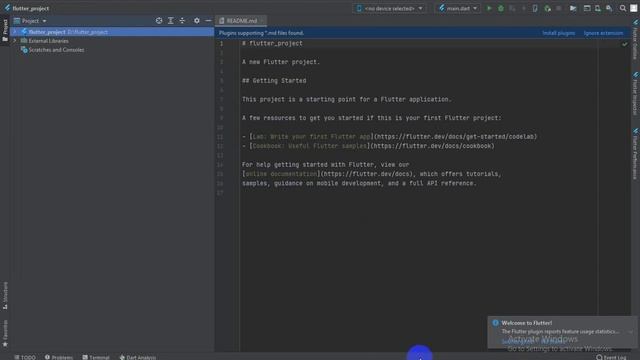Hide the Project panel with minus icon
Image resolution: width=640 pixels, height=360 pixels.
pos(208,20)
